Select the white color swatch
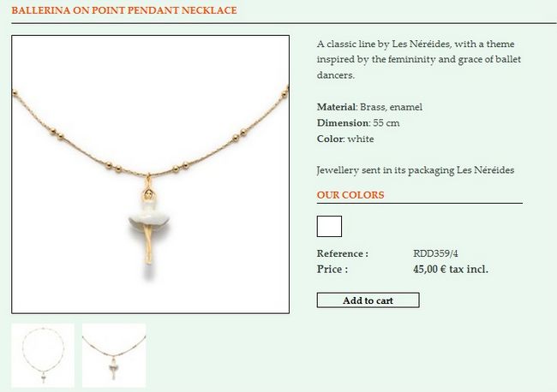 coord(329,226)
